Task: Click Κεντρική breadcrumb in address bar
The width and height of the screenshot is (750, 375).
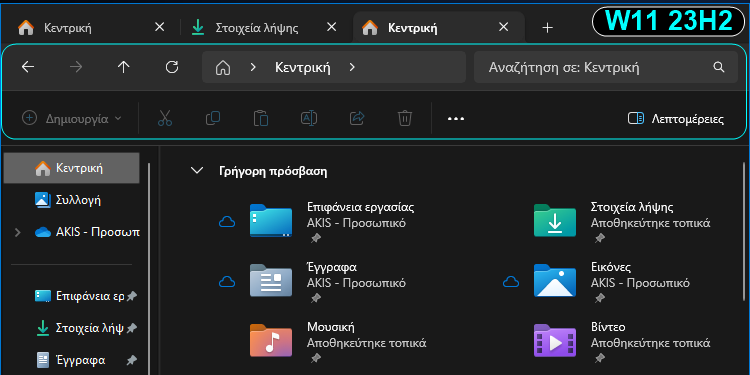Action: tap(302, 67)
